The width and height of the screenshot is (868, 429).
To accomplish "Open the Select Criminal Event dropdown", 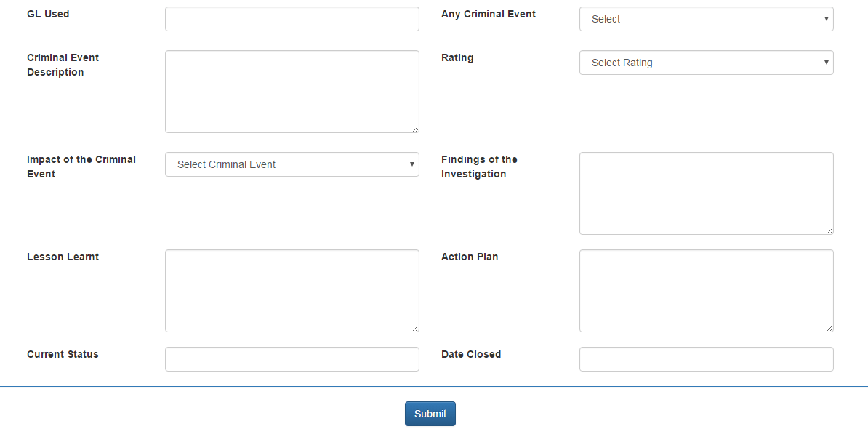I will (x=291, y=164).
